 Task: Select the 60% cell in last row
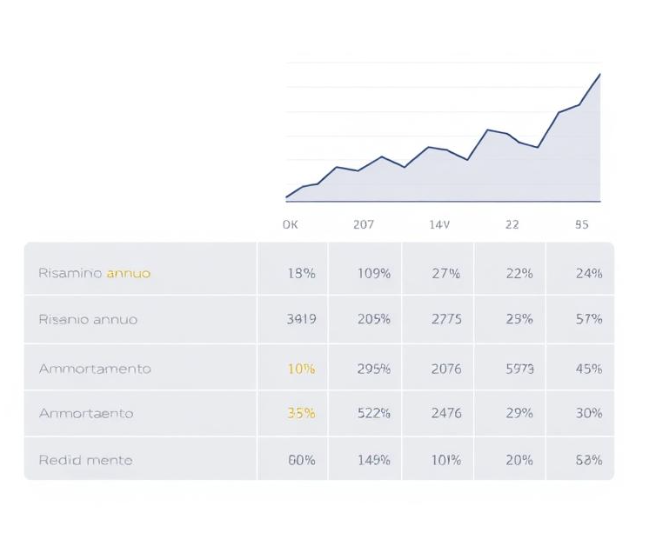[301, 460]
